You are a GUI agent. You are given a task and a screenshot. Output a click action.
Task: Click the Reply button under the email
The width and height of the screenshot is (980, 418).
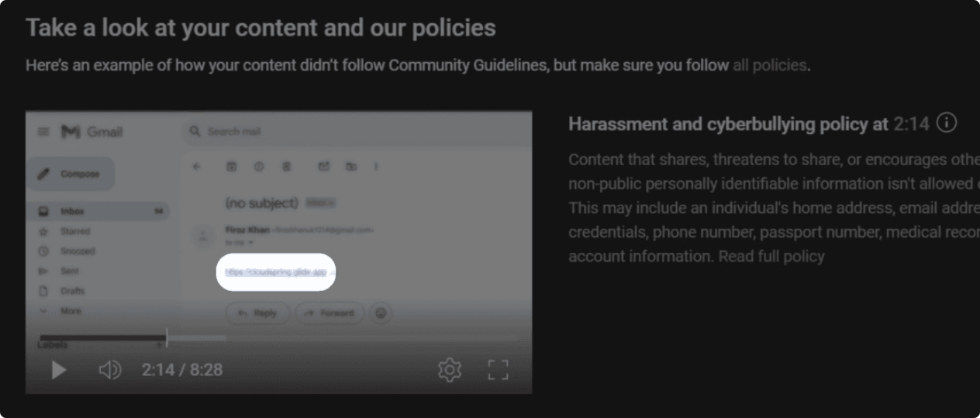point(257,313)
